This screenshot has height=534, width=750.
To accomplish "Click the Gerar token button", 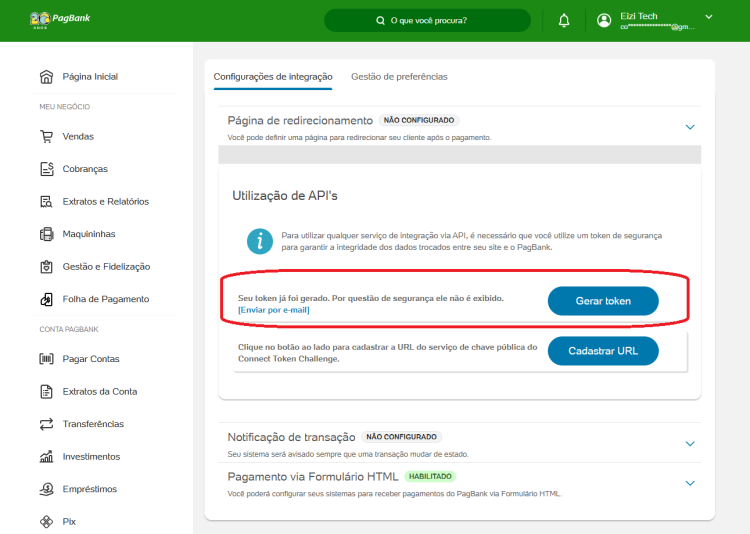I will point(603,301).
